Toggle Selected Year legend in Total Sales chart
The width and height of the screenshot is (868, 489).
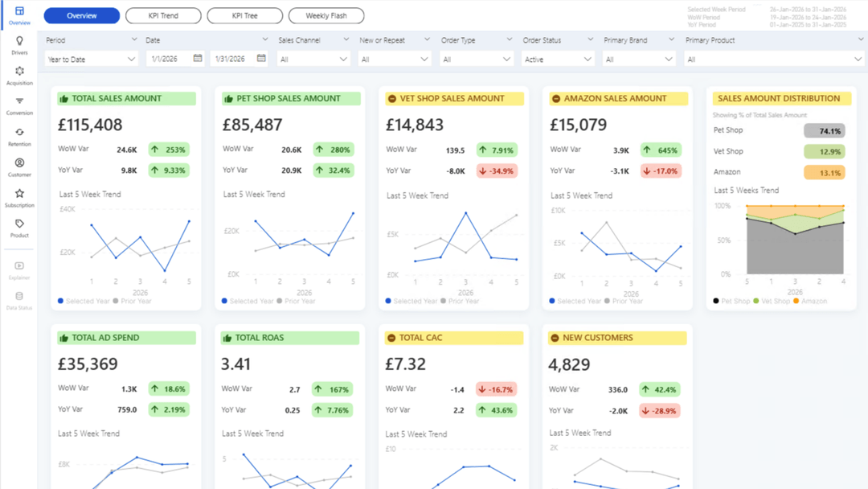84,301
